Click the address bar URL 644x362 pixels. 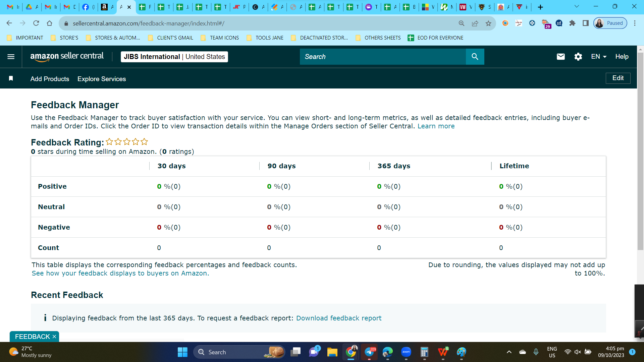click(149, 23)
